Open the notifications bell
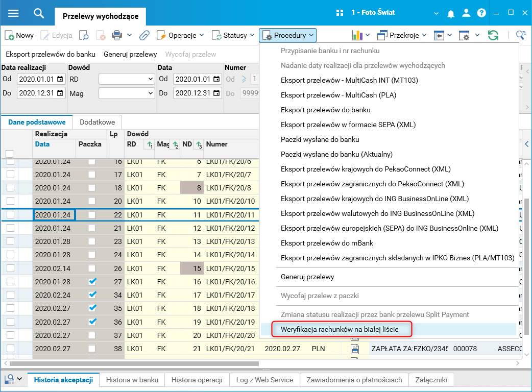This screenshot has height=392, width=532. [x=452, y=13]
